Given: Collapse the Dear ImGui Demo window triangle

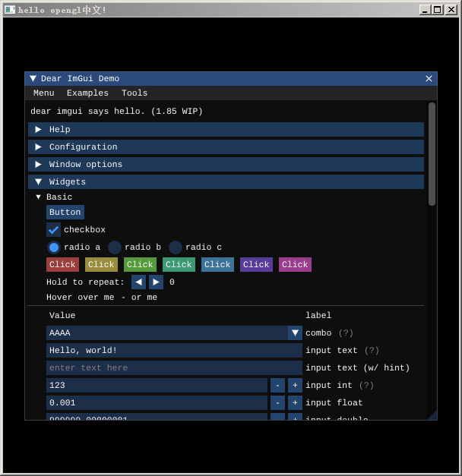Looking at the screenshot, I should [x=33, y=79].
